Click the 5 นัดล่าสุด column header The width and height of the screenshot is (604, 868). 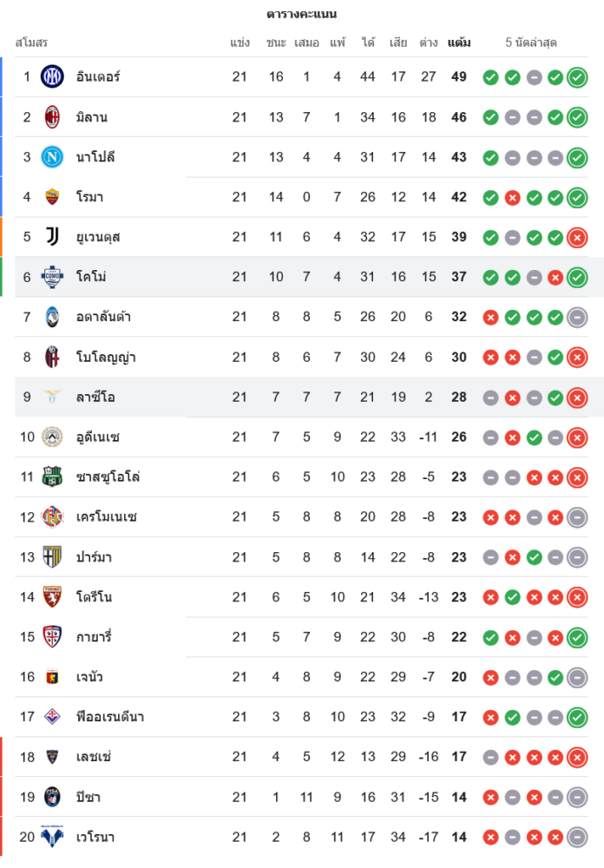coord(531,43)
